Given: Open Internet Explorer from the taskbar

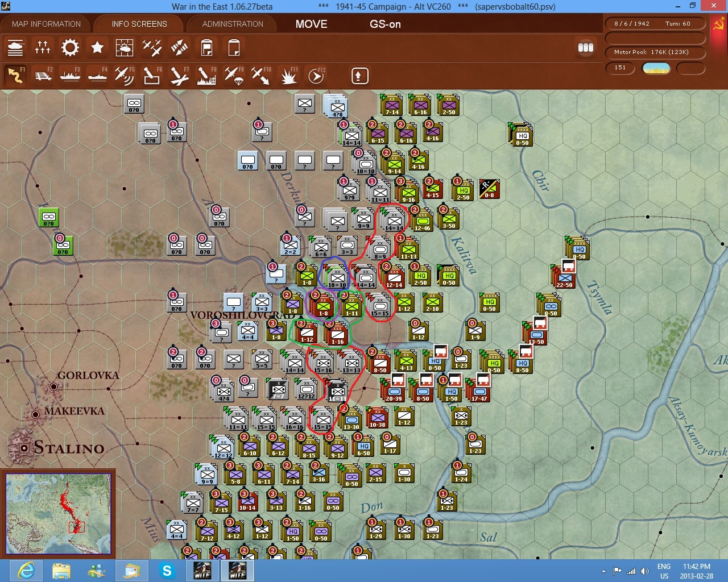Looking at the screenshot, I should [26, 570].
